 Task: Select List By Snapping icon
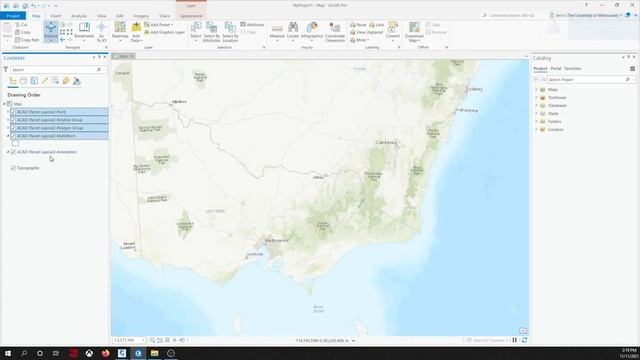tap(55, 81)
